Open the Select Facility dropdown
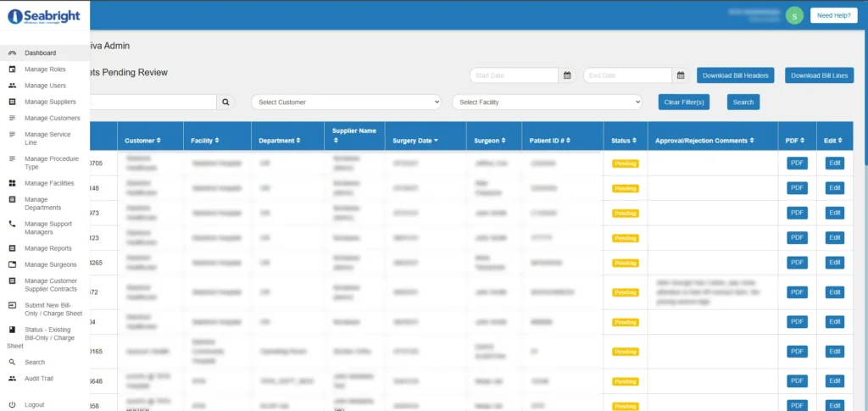Viewport: 868px width, 411px height. (547, 103)
